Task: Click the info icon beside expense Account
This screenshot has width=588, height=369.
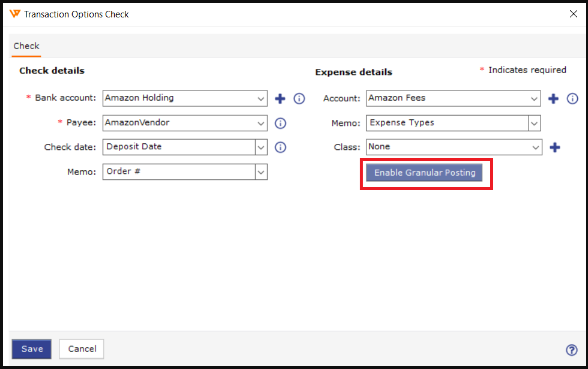Action: [572, 98]
